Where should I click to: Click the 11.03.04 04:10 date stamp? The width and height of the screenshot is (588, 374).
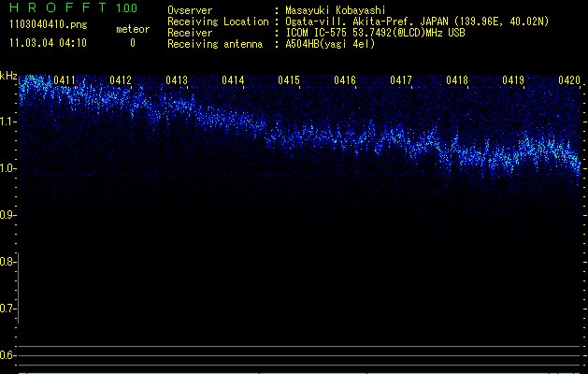47,43
